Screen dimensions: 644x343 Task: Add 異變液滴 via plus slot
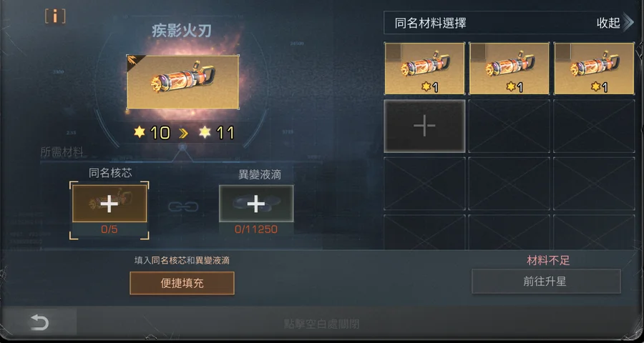click(256, 204)
